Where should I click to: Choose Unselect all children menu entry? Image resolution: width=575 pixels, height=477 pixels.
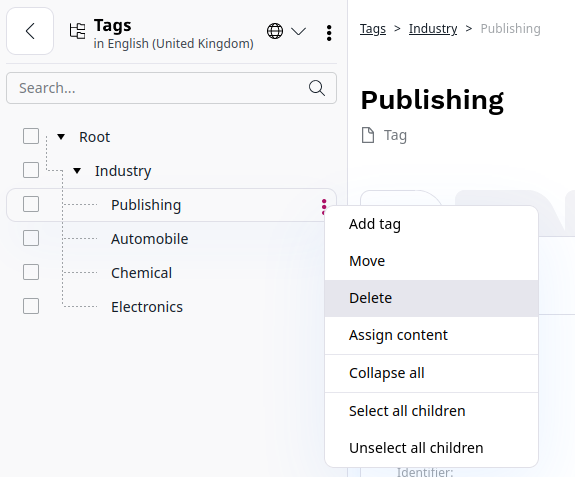coord(431,448)
